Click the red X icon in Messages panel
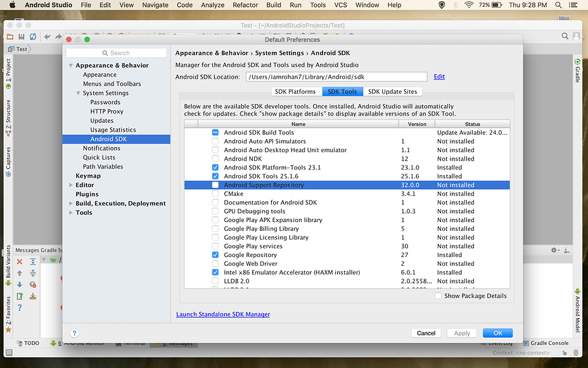Image resolution: width=588 pixels, height=368 pixels. (20, 261)
